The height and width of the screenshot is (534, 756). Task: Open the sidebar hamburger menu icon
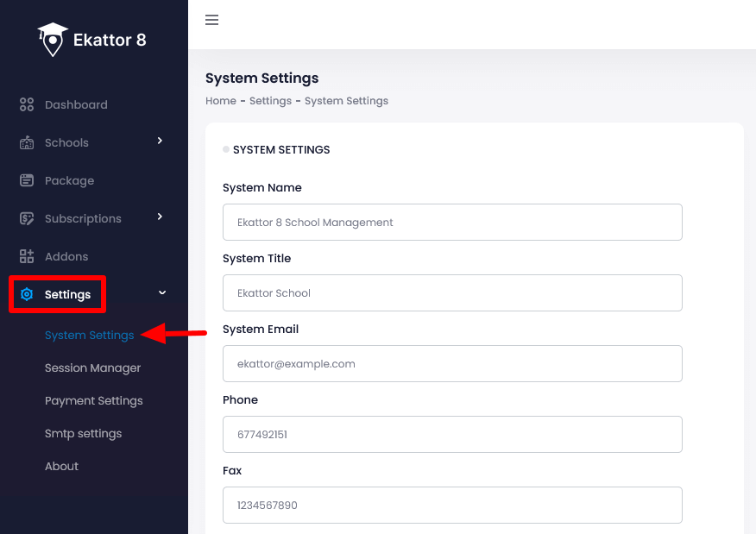pos(211,20)
